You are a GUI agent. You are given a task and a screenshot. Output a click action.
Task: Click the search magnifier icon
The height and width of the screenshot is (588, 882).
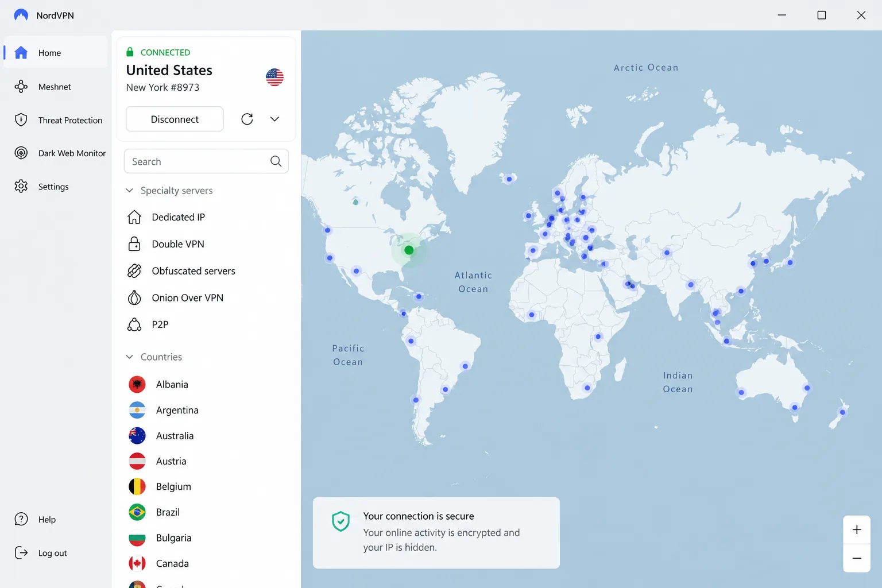[276, 161]
